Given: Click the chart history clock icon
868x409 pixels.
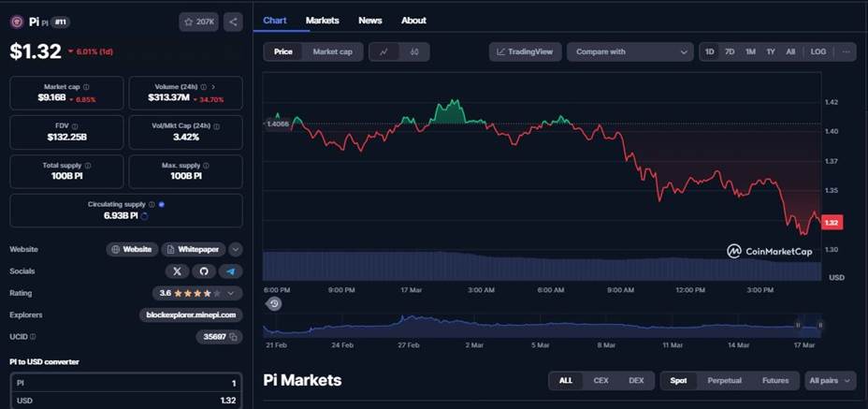Looking at the screenshot, I should point(273,304).
